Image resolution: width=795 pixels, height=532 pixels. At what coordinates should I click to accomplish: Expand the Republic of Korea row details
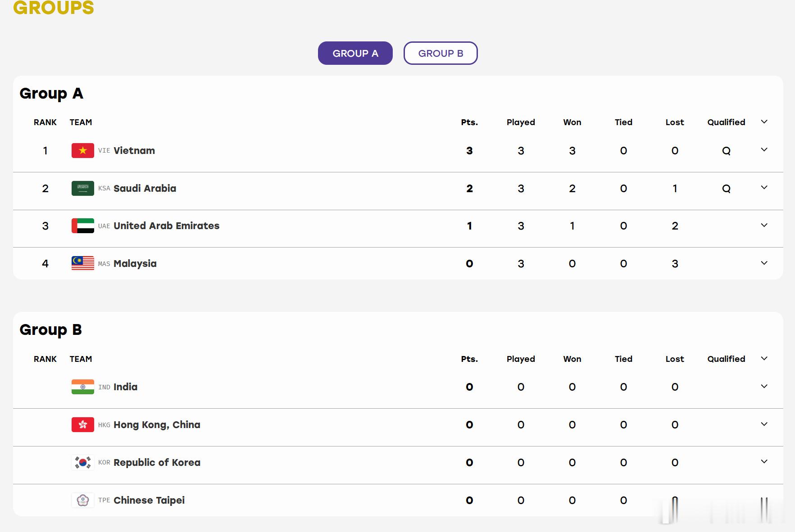(x=764, y=462)
